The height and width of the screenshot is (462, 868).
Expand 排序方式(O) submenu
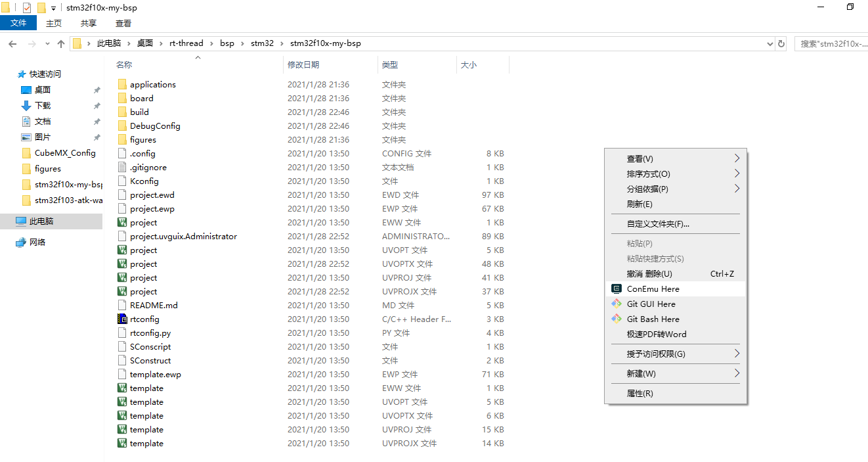[x=737, y=173]
